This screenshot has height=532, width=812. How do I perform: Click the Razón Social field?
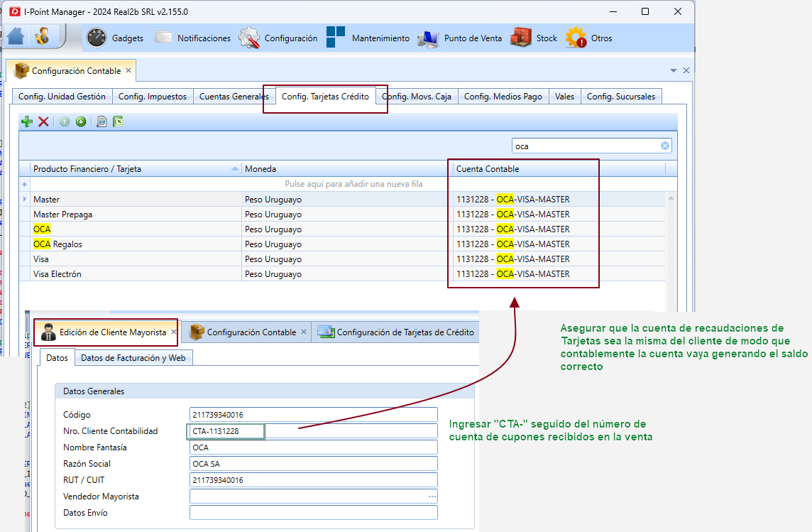tap(313, 464)
